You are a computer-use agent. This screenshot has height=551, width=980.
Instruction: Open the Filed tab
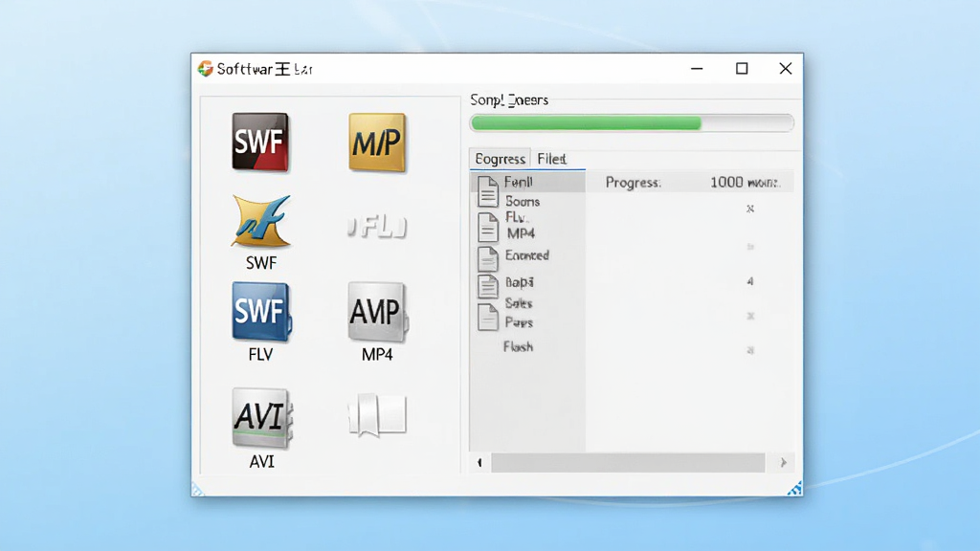click(x=552, y=159)
